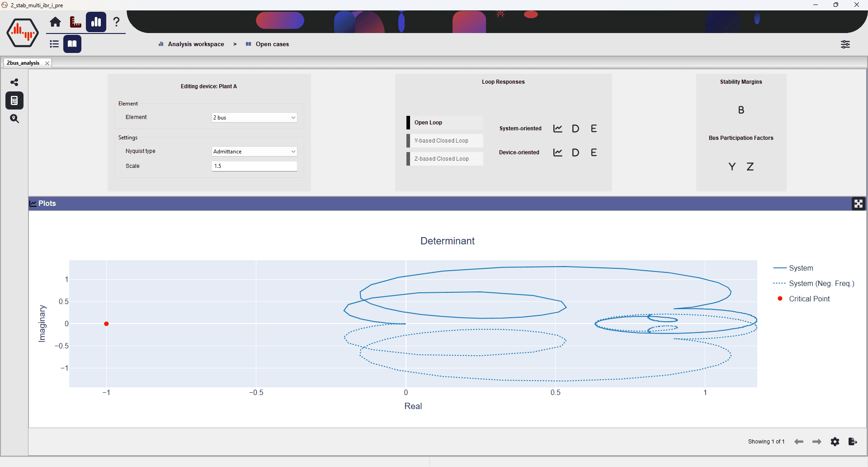
Task: Edit the Scale value field showing 1.5
Action: [254, 166]
